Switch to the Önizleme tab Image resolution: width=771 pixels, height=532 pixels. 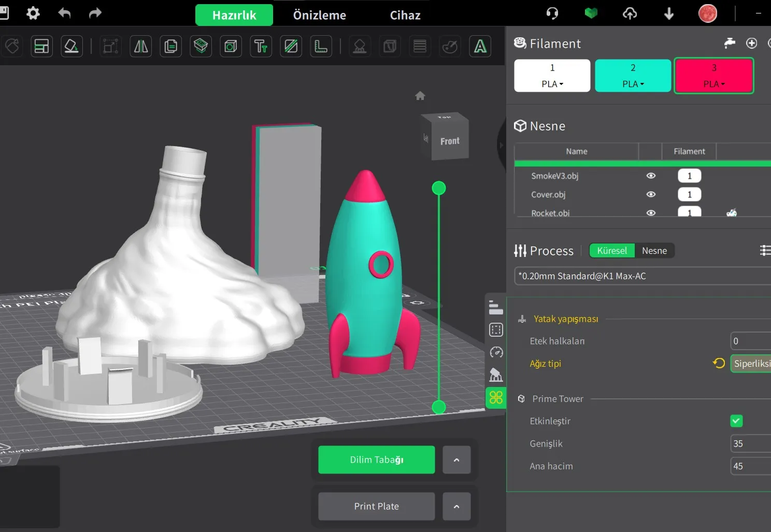320,15
